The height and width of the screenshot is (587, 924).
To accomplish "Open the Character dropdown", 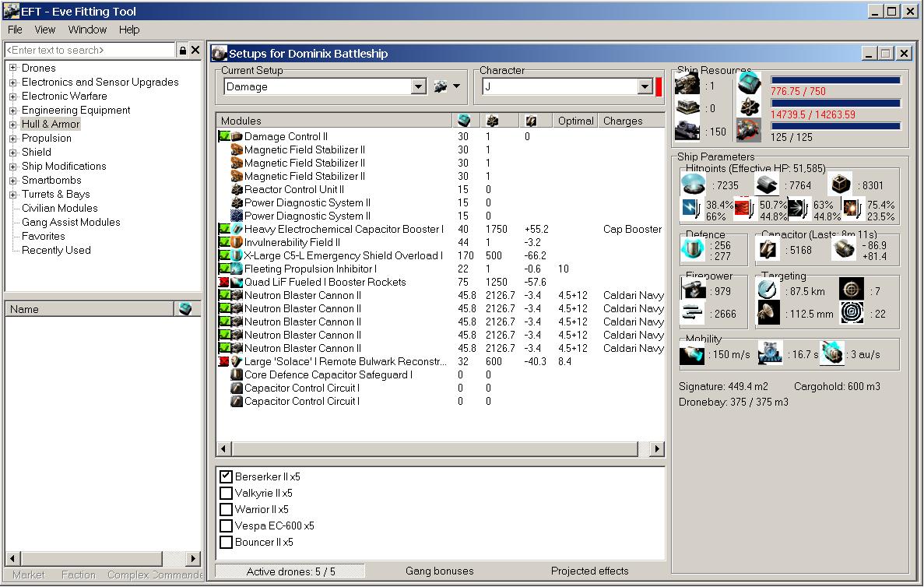I will click(x=645, y=87).
